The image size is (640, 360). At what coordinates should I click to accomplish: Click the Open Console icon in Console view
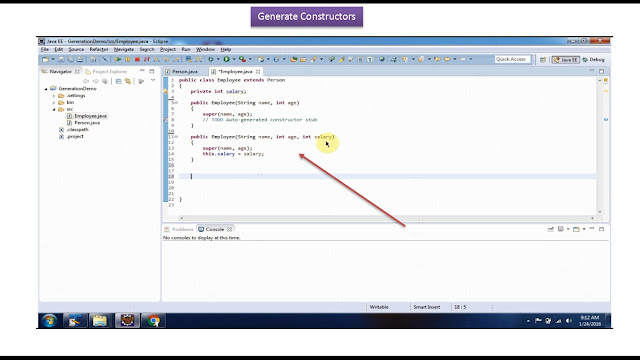pyautogui.click(x=576, y=229)
